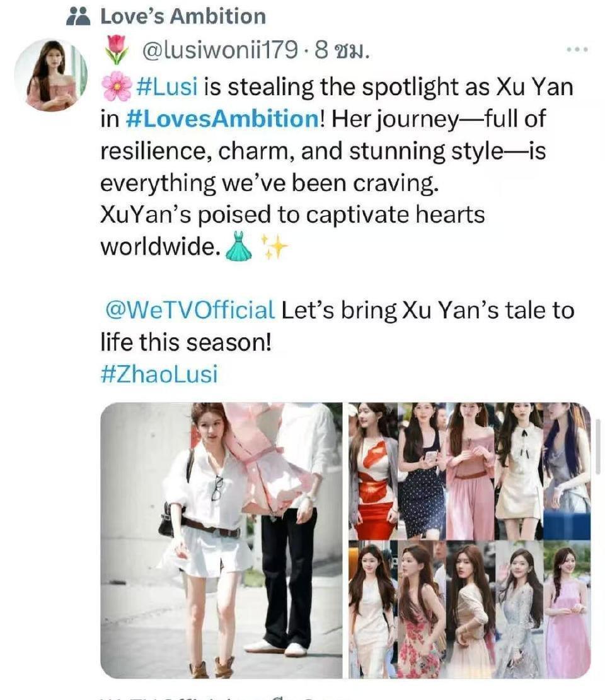Open the tweet's 8-hour timestamp
Viewport: 605px width, 700px height.
click(342, 50)
